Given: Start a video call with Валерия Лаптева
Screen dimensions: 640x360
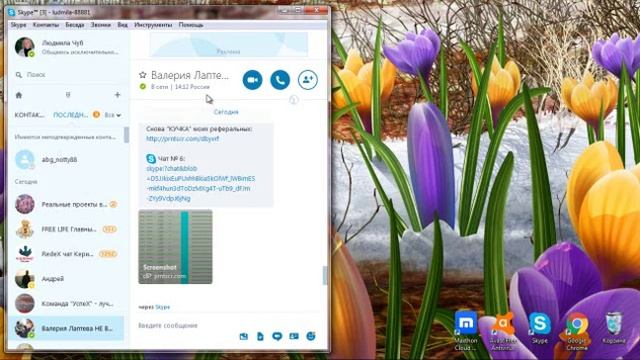Looking at the screenshot, I should tap(252, 80).
